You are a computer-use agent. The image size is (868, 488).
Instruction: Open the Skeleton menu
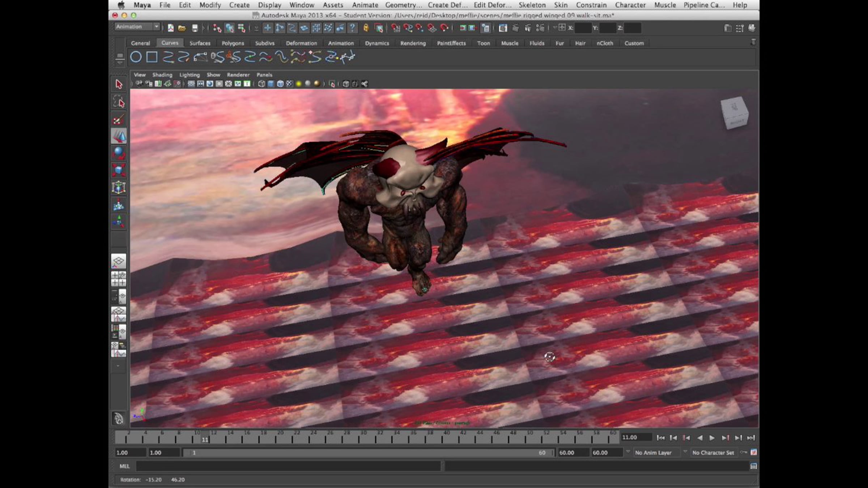(x=532, y=5)
